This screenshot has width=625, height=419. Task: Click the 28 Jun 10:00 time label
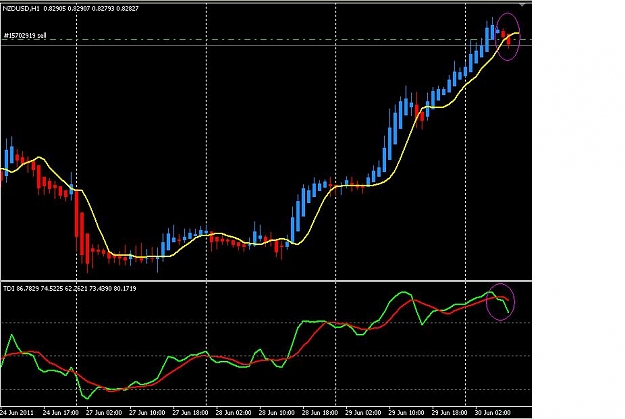click(x=277, y=412)
